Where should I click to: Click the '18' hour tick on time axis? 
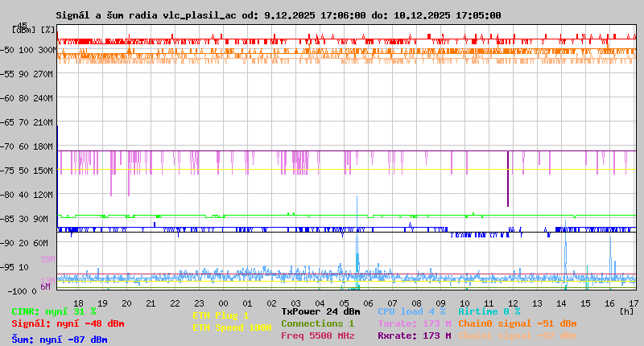coord(78,303)
